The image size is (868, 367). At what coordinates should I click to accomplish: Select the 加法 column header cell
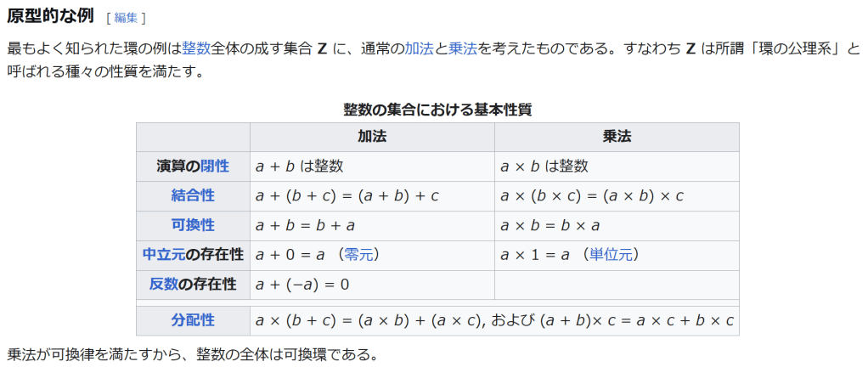tap(372, 137)
